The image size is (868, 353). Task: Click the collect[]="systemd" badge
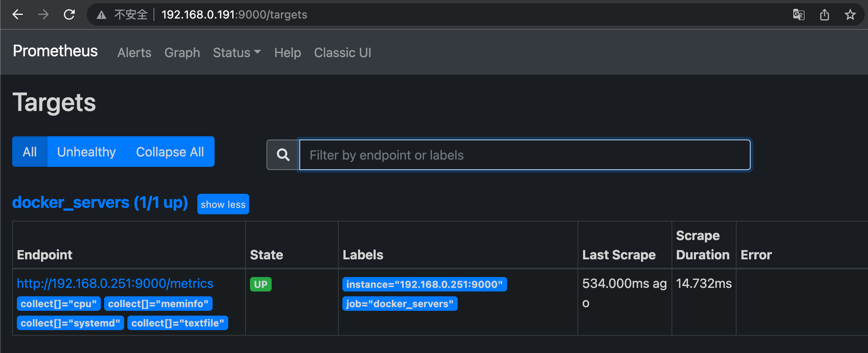click(x=70, y=323)
